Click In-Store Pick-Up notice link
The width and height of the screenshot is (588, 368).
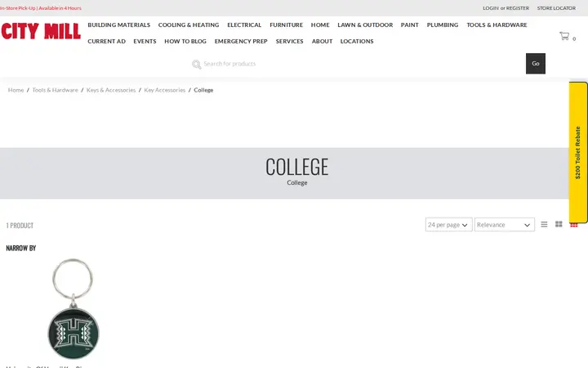click(x=41, y=8)
